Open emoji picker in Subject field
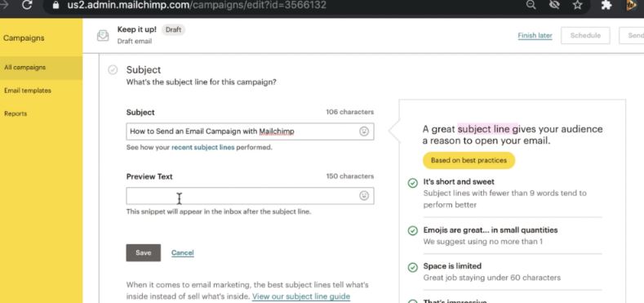Image resolution: width=644 pixels, height=303 pixels. tap(364, 131)
